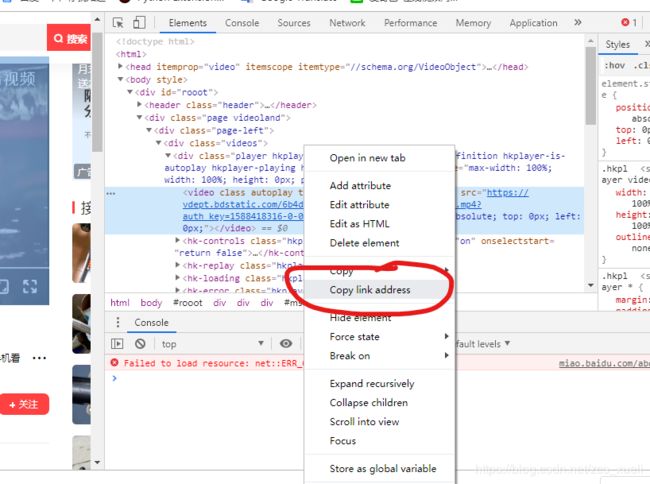Open the Default levels dropdown
Image resolution: width=650 pixels, height=484 pixels.
483,344
